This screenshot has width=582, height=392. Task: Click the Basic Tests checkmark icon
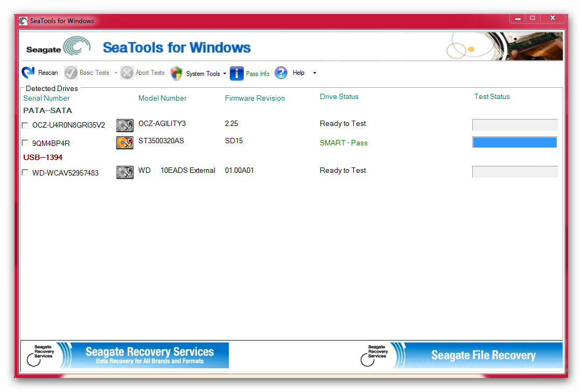click(x=71, y=73)
